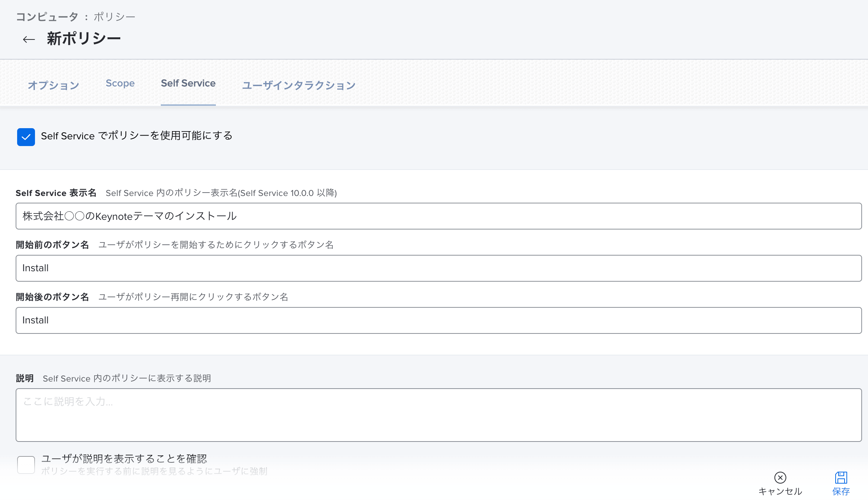This screenshot has width=868, height=500.
Task: Select the Self Service tab
Action: tap(188, 83)
